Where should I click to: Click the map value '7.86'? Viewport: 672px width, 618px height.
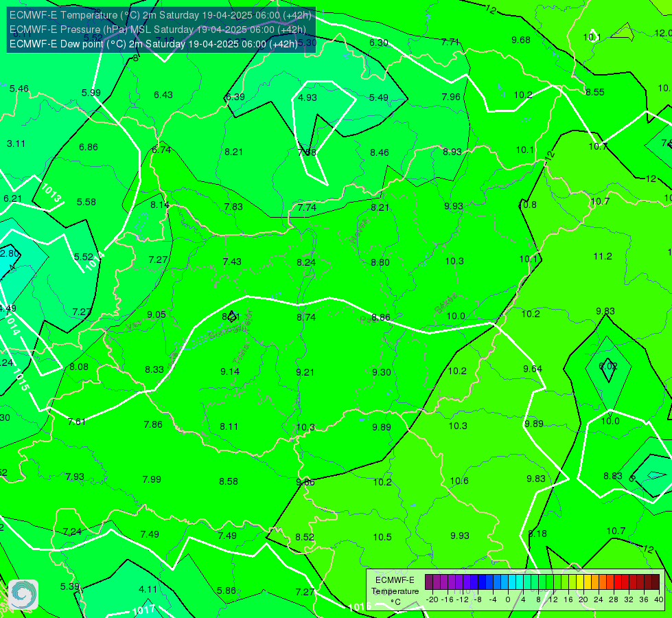coord(153,424)
